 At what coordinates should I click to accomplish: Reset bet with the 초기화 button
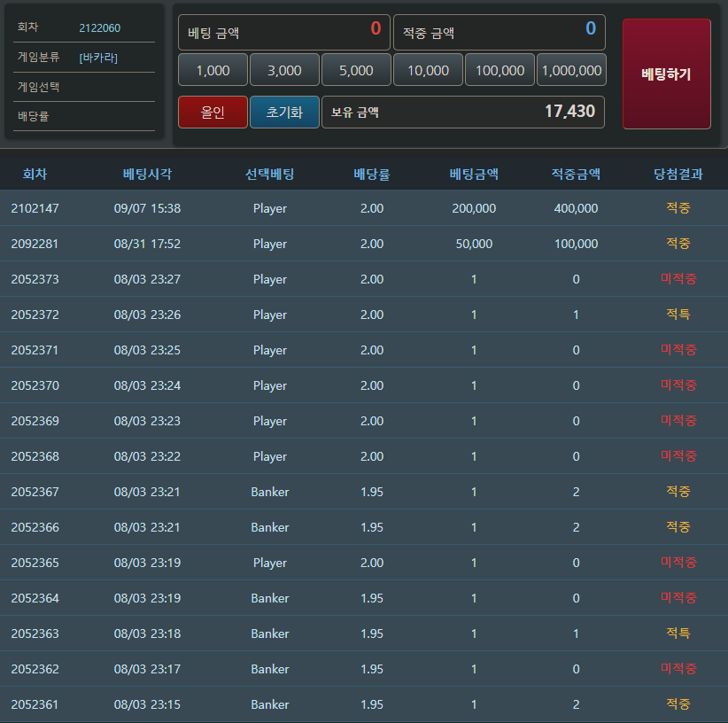pyautogui.click(x=284, y=112)
